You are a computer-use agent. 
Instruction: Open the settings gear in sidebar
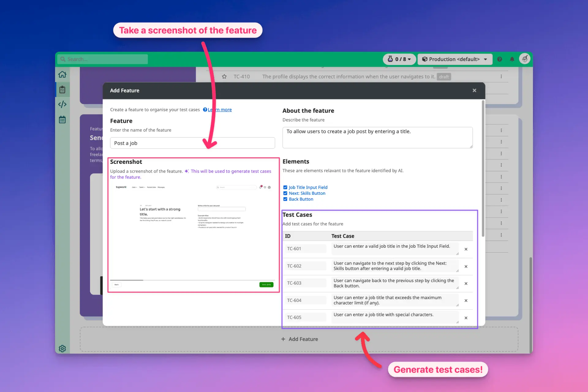[62, 349]
